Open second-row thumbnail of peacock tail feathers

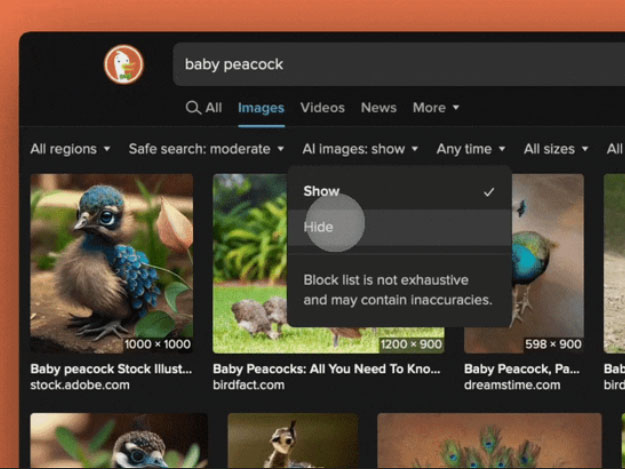coord(489,440)
